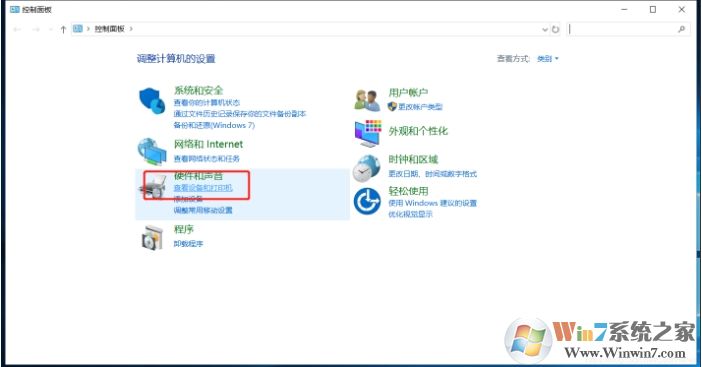Expand the chevron before 控制面板 in the breadcrumb
702x367 pixels.
88,29
